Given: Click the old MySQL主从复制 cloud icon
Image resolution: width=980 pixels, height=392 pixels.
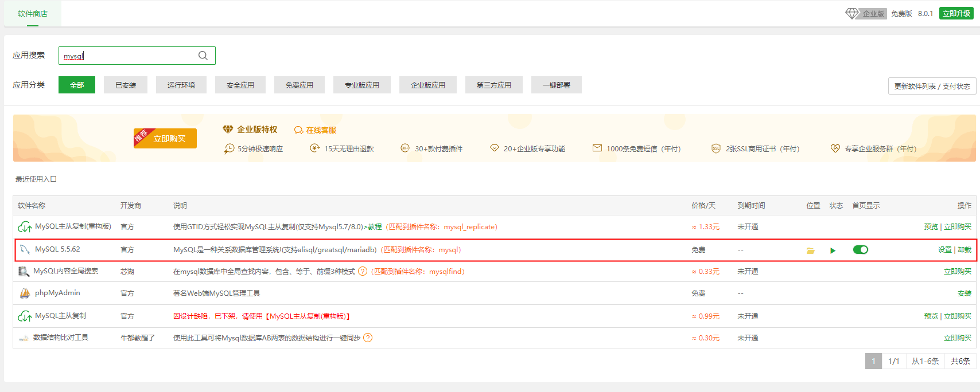Looking at the screenshot, I should pyautogui.click(x=25, y=316).
